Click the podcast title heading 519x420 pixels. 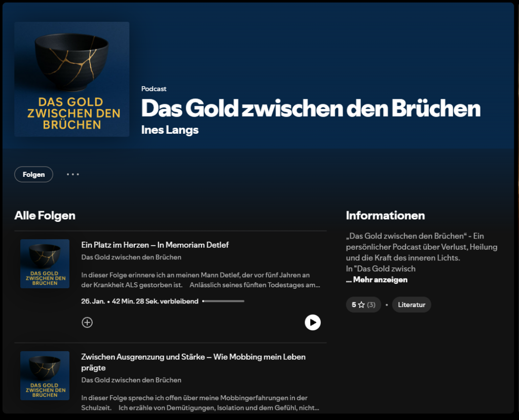point(311,108)
